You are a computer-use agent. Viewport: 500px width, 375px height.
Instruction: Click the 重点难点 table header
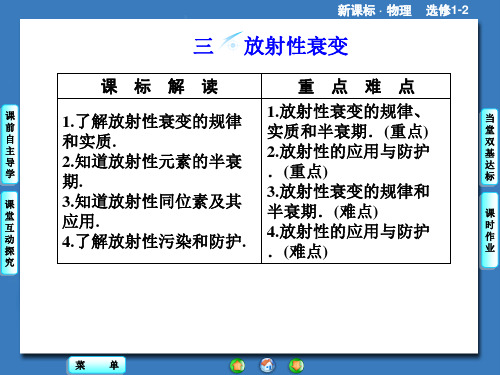click(356, 86)
